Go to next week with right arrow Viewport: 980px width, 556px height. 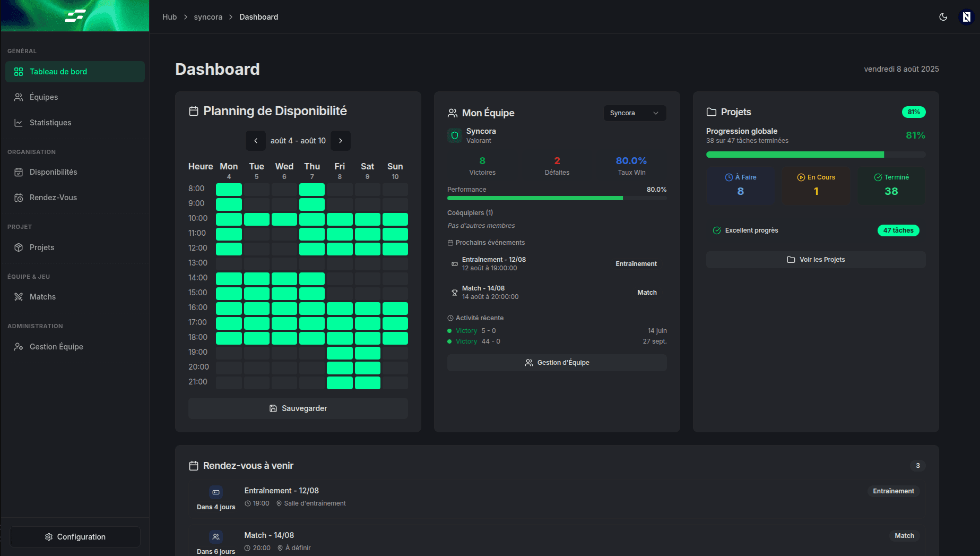coord(340,140)
